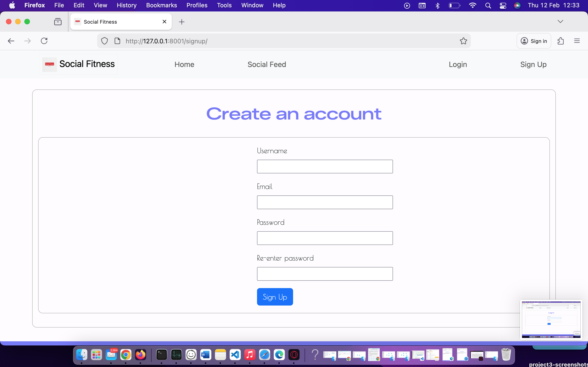Open Firefox View at tab strip left

[58, 21]
